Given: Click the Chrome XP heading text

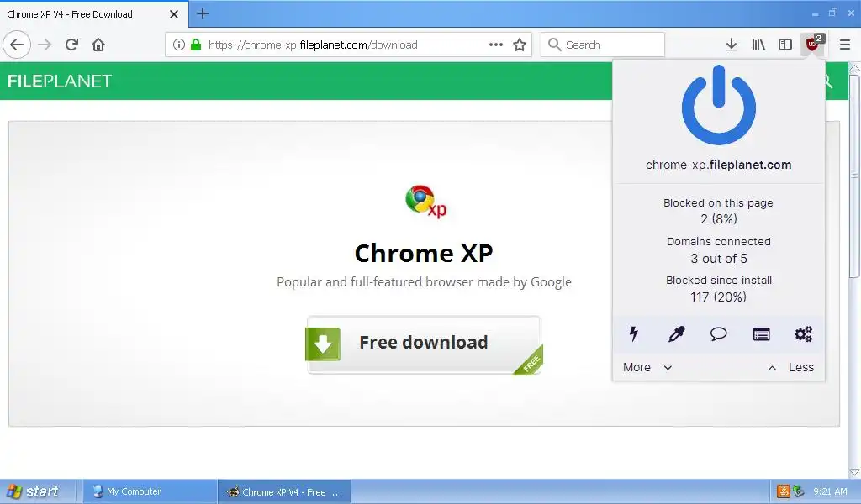Looking at the screenshot, I should [x=424, y=254].
